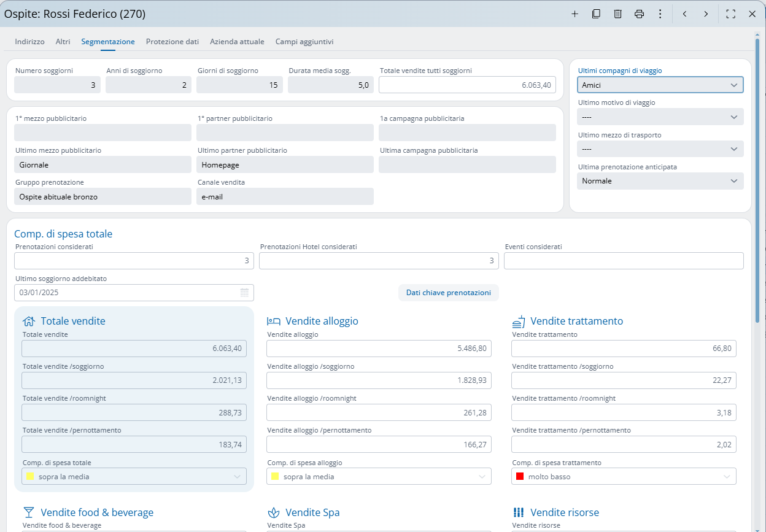This screenshot has width=766, height=532.
Task: Open the Ultimo mezzo di trasporto dropdown
Action: click(733, 149)
